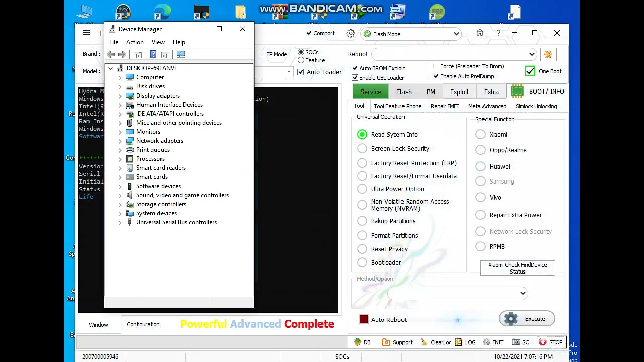Open the Device Manager Action menu
Viewport: 644px width, 362px height.
135,42
